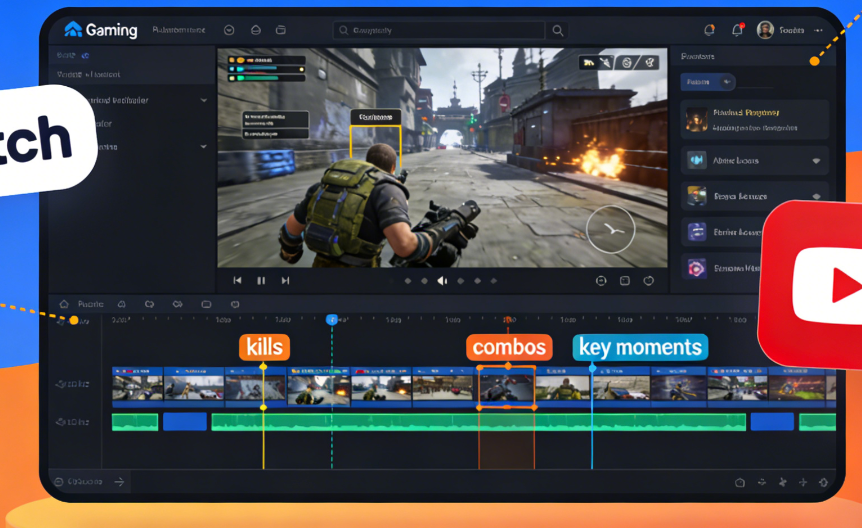862x528 pixels.
Task: Expand the first left sidebar chevron
Action: (x=204, y=100)
